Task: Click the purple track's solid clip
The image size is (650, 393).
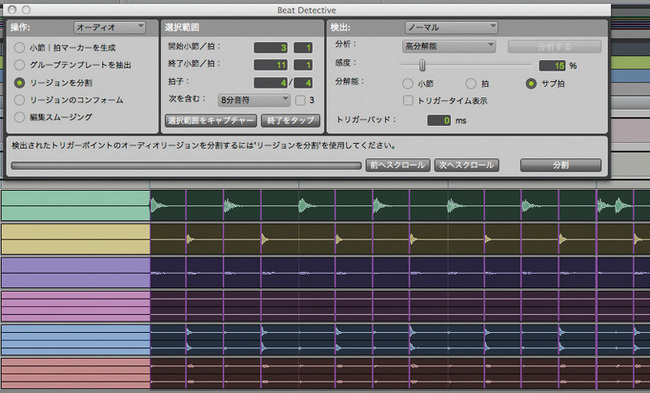Action: pos(76,273)
